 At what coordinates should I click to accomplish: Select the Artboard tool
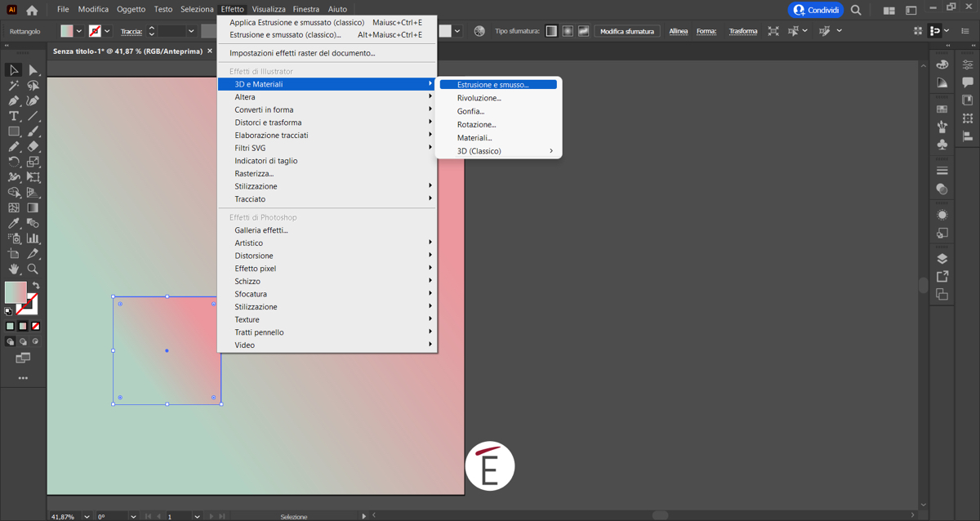coord(14,253)
